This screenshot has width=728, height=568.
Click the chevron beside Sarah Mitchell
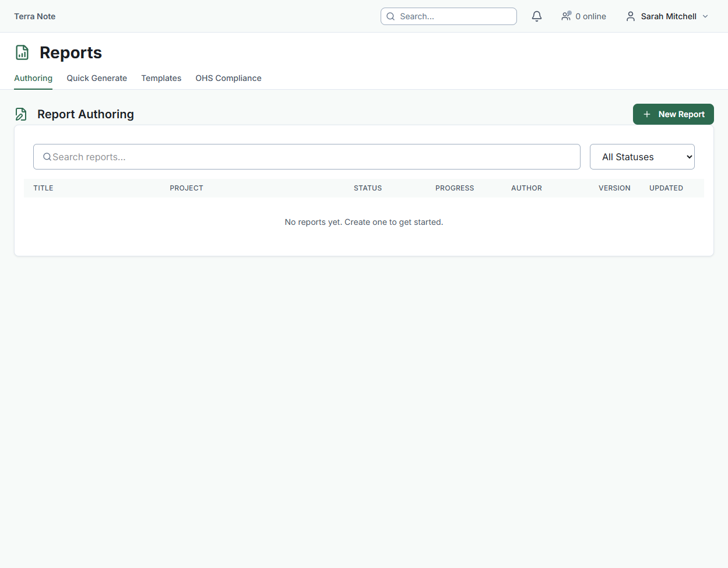(x=705, y=16)
